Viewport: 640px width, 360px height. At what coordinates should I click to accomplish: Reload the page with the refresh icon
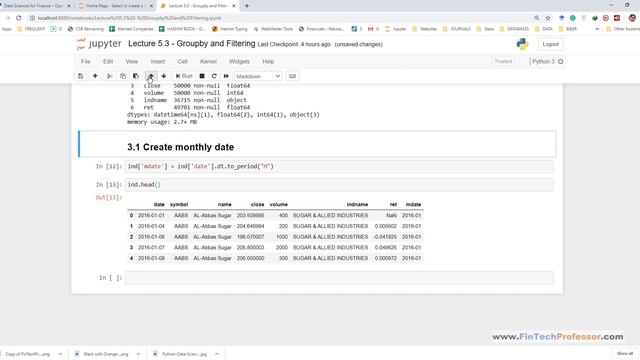tap(19, 18)
